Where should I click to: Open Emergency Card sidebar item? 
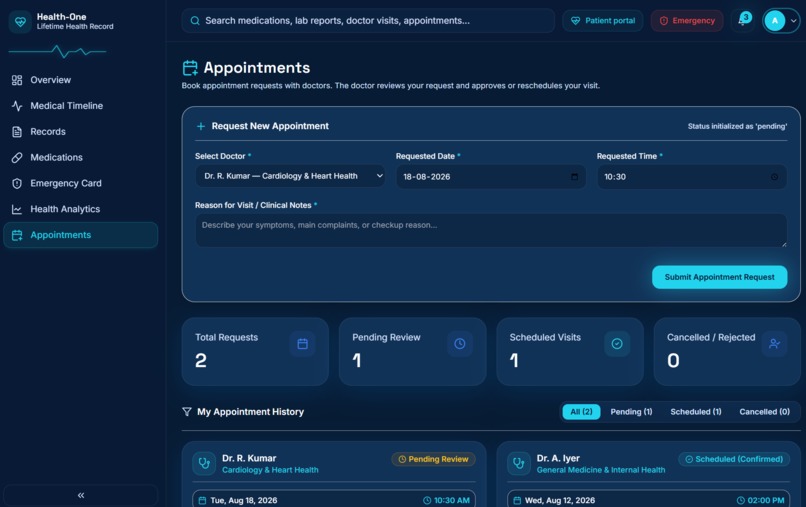click(x=81, y=183)
